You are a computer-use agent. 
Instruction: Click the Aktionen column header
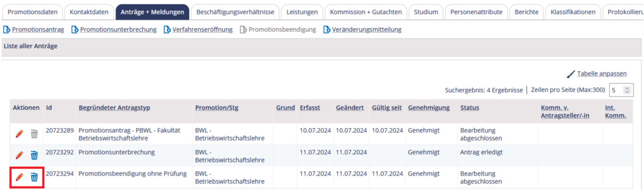pos(26,108)
